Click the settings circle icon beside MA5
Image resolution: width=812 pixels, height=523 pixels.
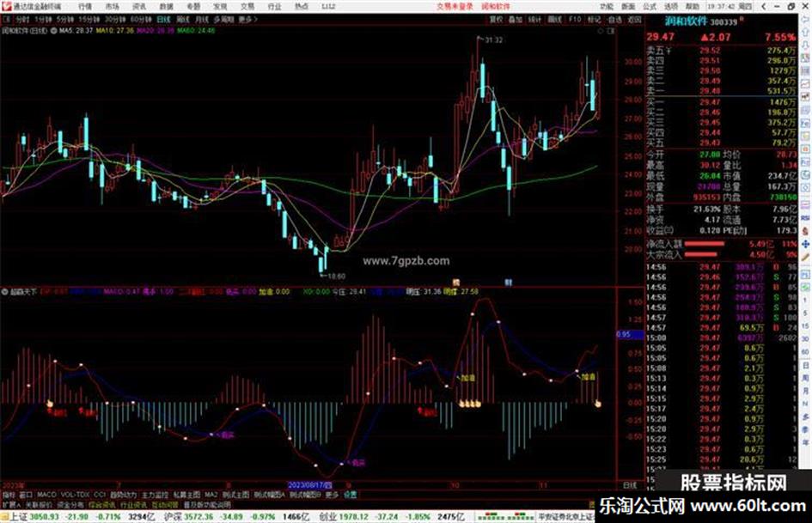point(54,31)
